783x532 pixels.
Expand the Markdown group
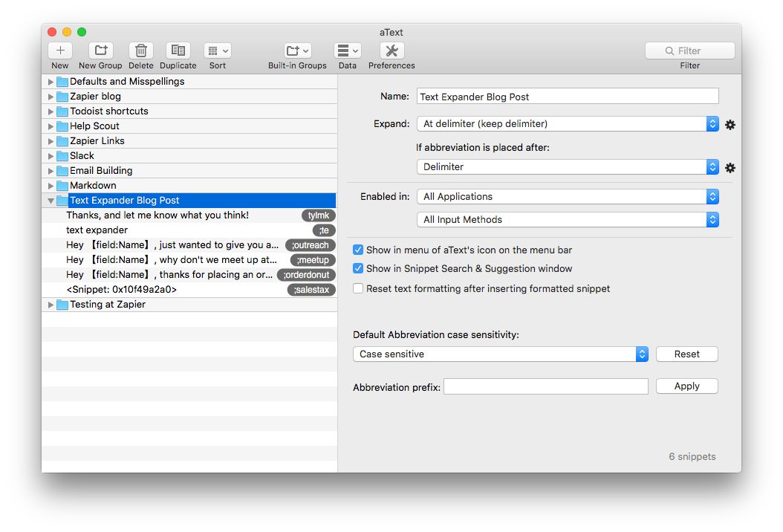click(51, 186)
